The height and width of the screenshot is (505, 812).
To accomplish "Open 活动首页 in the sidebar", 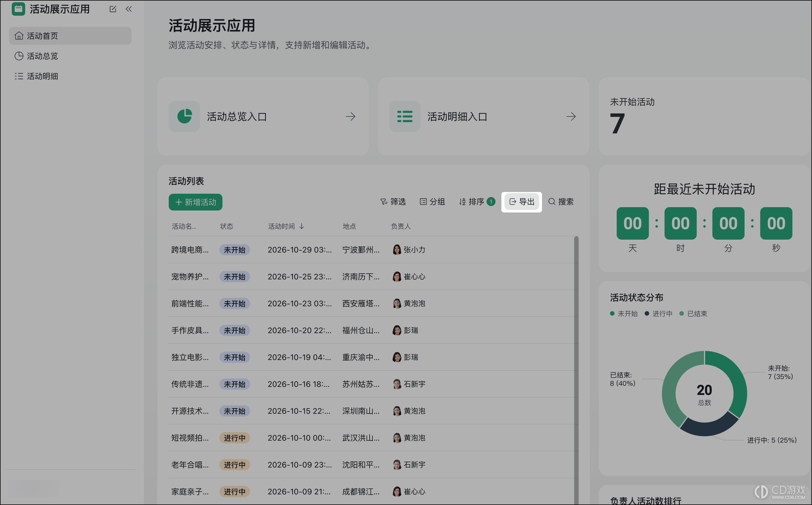I will coord(70,36).
